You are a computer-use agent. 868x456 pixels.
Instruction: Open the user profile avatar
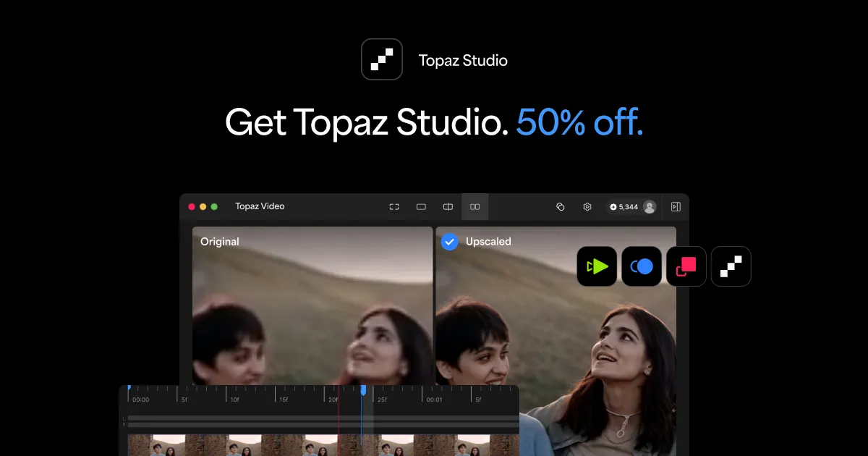650,207
